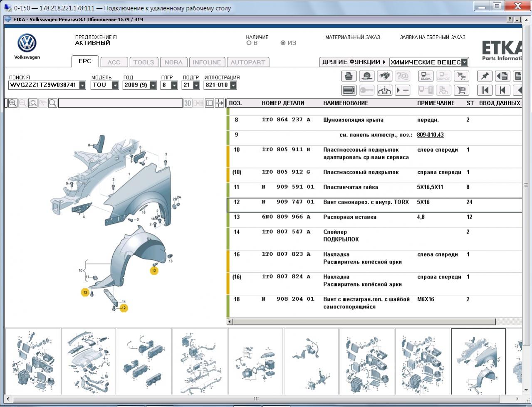
Task: Toggle the split panel layout icon
Action: [x=209, y=103]
